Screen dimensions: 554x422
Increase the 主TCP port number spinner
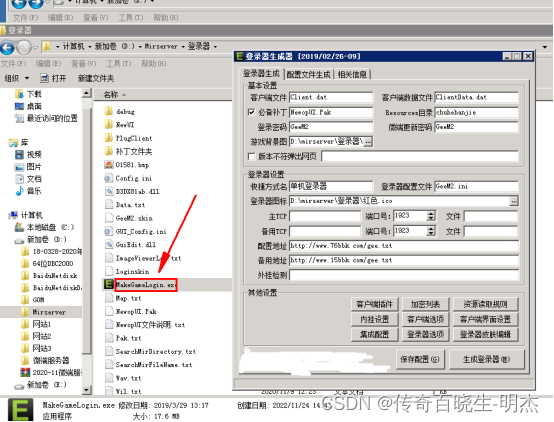[431, 213]
